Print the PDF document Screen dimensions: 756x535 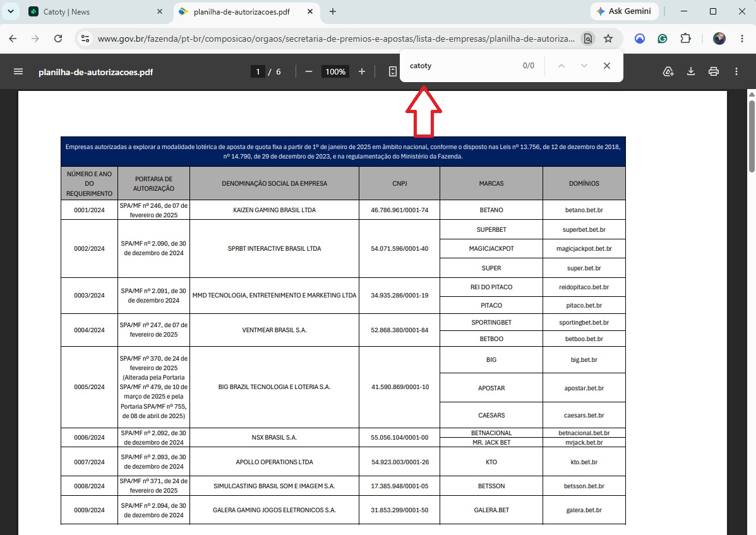[714, 71]
